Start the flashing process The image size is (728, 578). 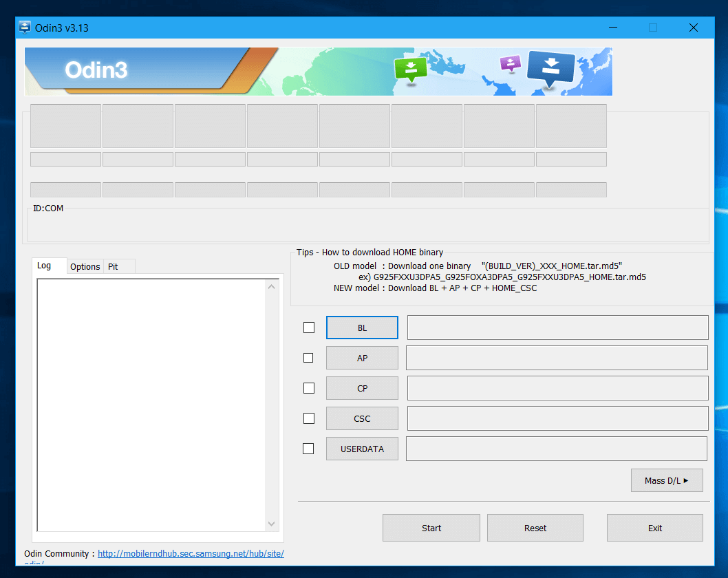pyautogui.click(x=431, y=528)
